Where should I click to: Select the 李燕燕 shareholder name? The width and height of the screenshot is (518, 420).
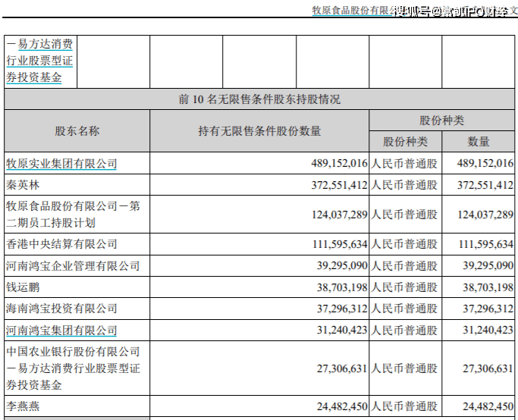(23, 406)
